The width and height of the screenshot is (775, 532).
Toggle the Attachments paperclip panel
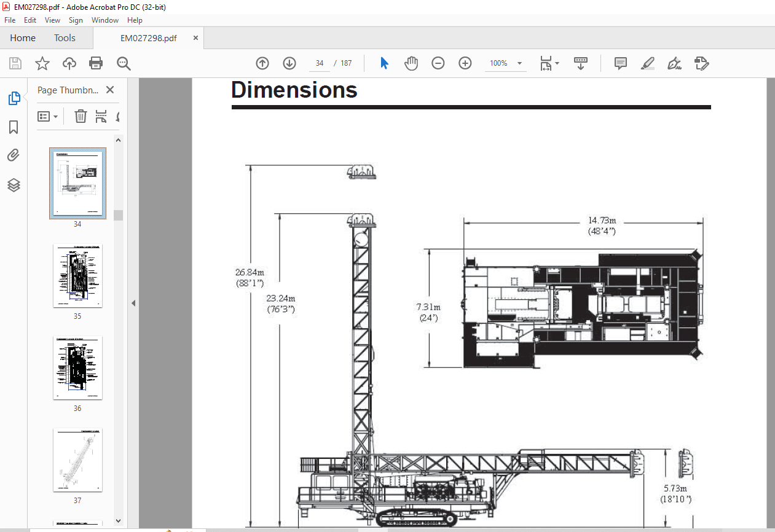coord(14,155)
